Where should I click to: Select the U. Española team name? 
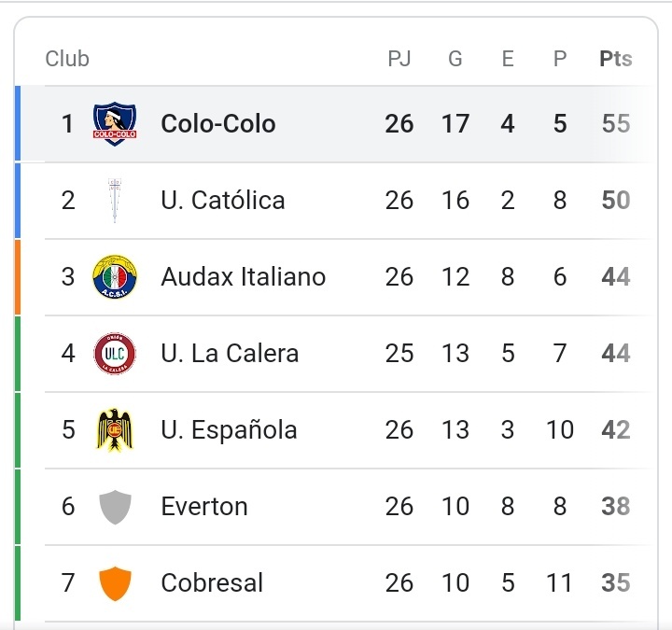[x=229, y=429]
